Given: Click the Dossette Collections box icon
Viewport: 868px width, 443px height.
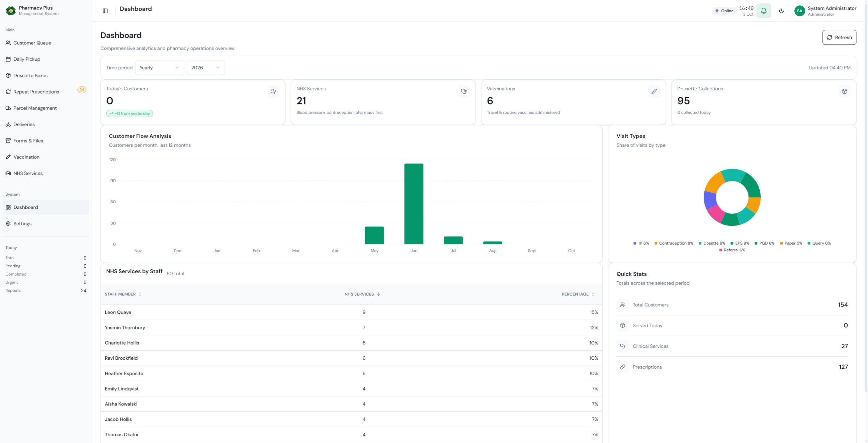Looking at the screenshot, I should 844,91.
